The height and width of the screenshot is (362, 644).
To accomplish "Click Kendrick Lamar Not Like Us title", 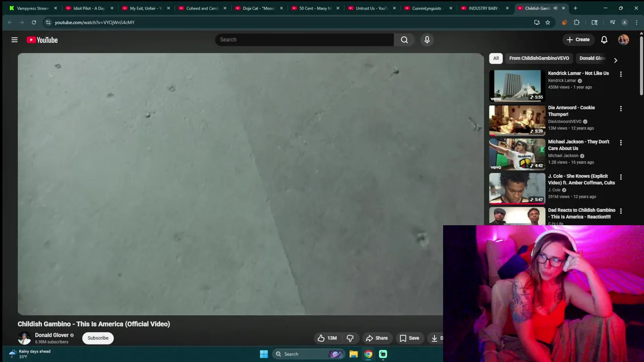I will click(x=578, y=73).
